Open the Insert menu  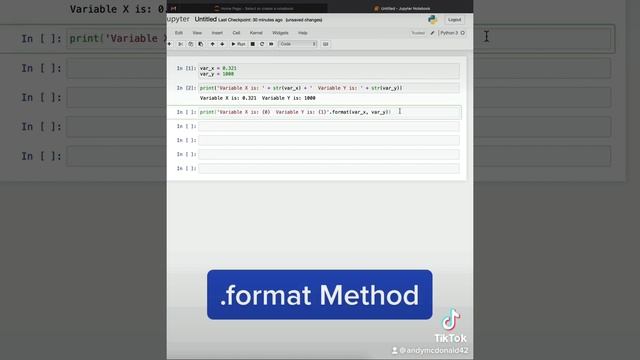pos(217,33)
